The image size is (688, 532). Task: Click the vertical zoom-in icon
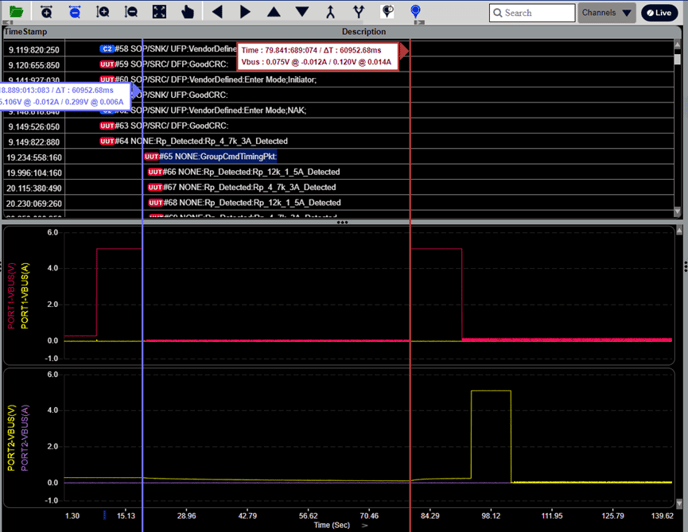(103, 12)
